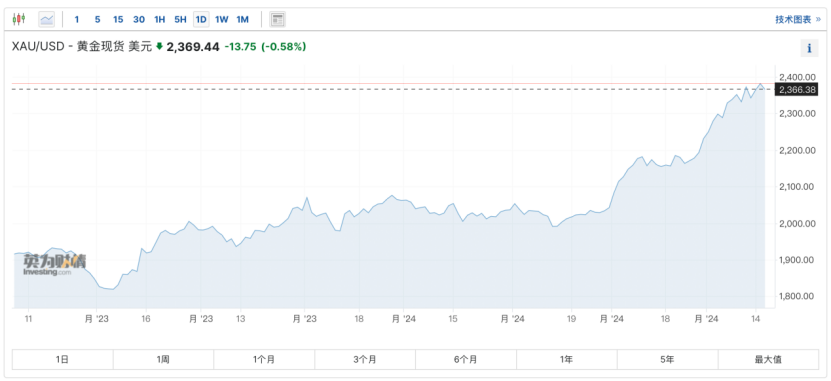Select the 1周 time range tab

click(x=163, y=359)
